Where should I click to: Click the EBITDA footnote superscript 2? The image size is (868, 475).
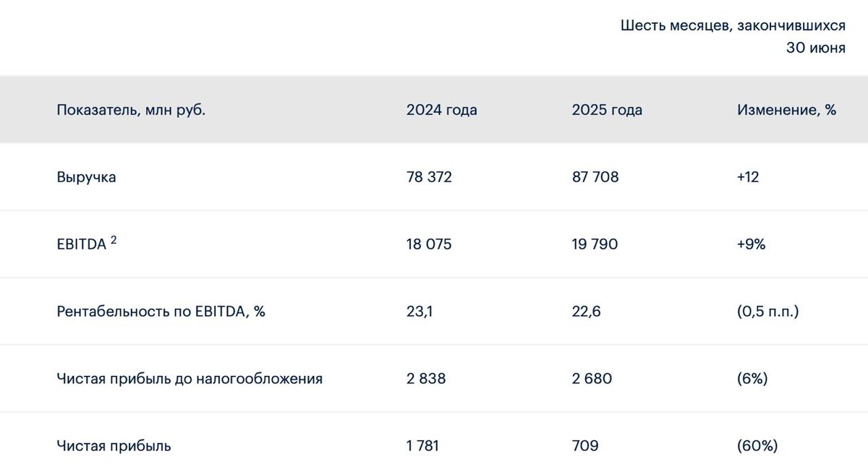[x=114, y=239]
